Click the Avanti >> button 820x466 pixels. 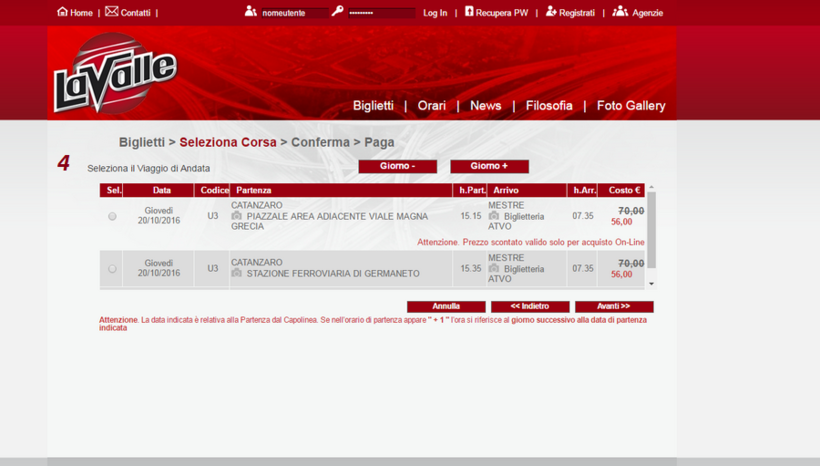click(613, 307)
